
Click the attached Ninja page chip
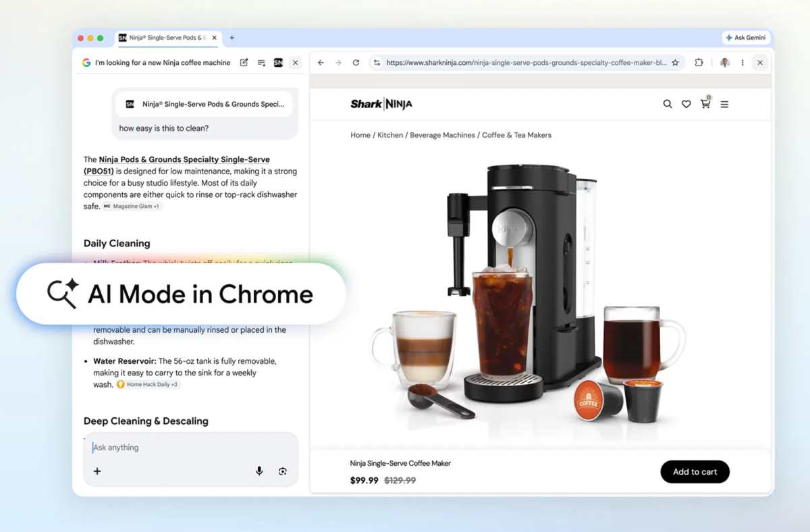pos(205,104)
